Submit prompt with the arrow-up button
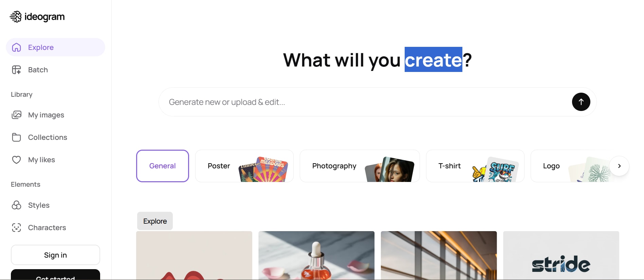The width and height of the screenshot is (644, 280). click(x=581, y=102)
